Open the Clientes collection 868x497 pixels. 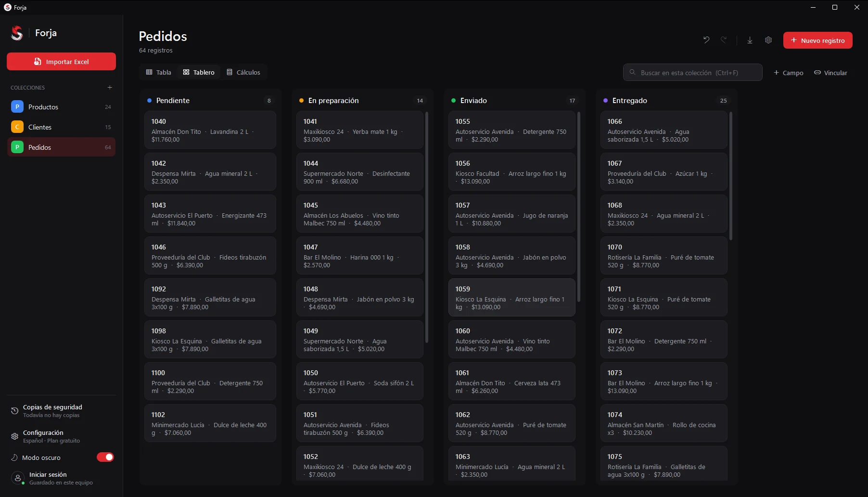click(x=61, y=127)
